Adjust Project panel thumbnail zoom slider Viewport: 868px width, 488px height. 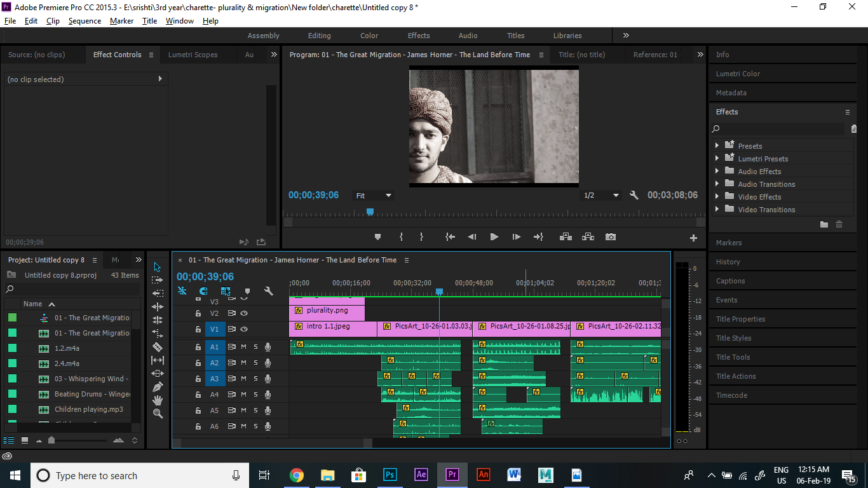pyautogui.click(x=51, y=440)
